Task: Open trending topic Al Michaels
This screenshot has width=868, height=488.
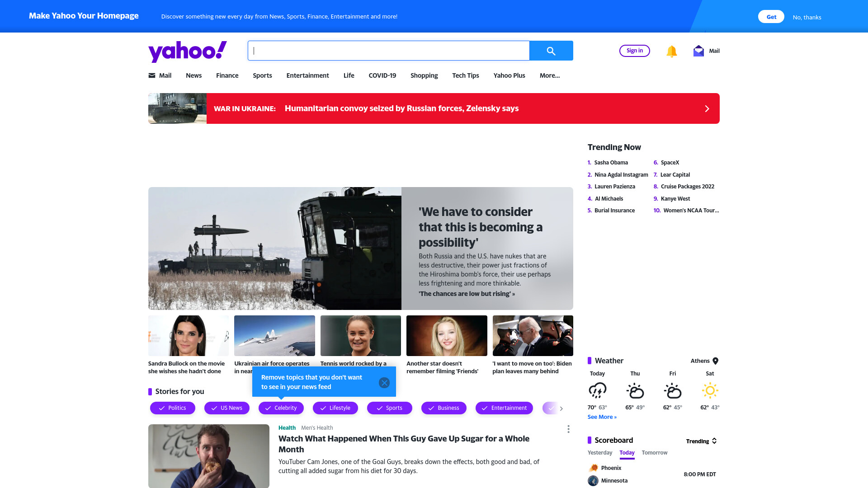Action: [609, 199]
